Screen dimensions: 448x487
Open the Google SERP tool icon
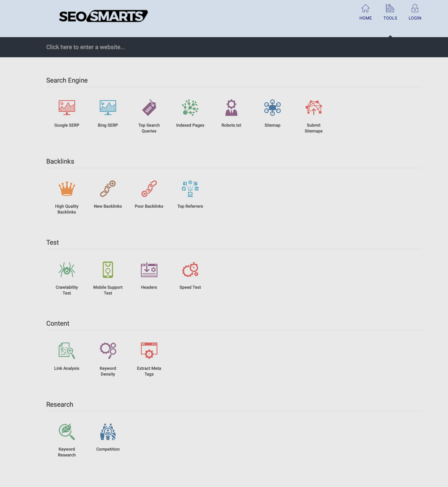pyautogui.click(x=67, y=107)
